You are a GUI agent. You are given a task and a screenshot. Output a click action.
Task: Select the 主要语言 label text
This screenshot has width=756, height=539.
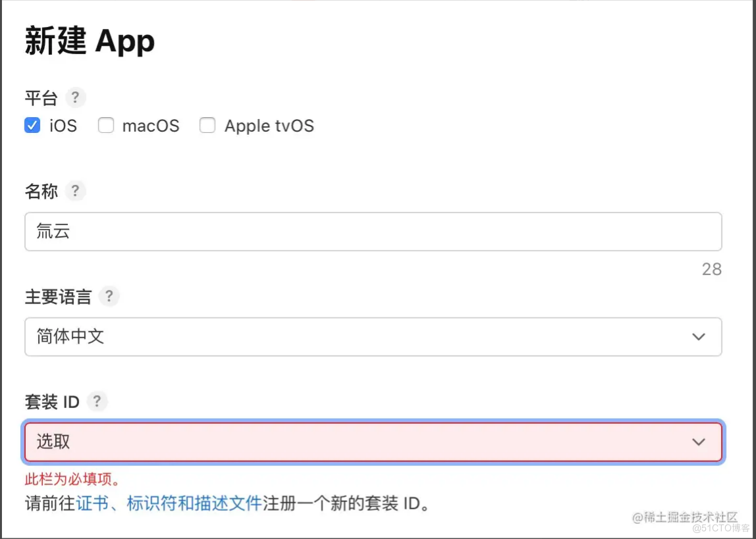click(x=59, y=297)
